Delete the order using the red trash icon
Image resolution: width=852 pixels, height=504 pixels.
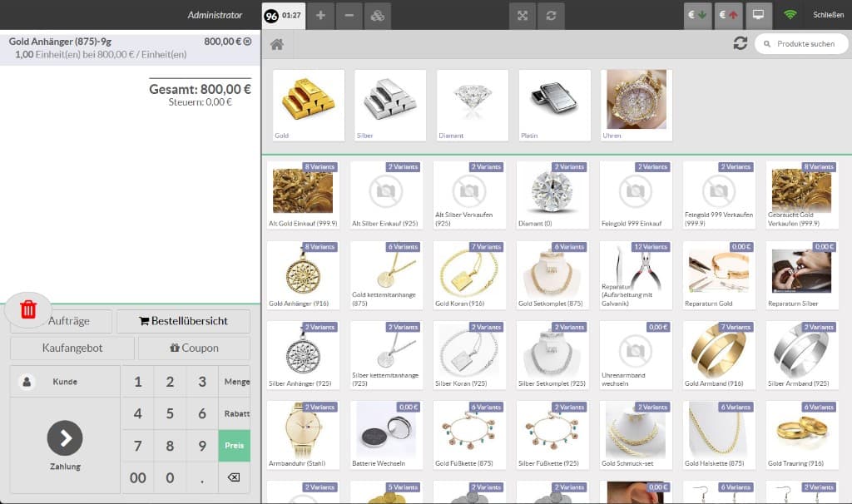point(28,309)
